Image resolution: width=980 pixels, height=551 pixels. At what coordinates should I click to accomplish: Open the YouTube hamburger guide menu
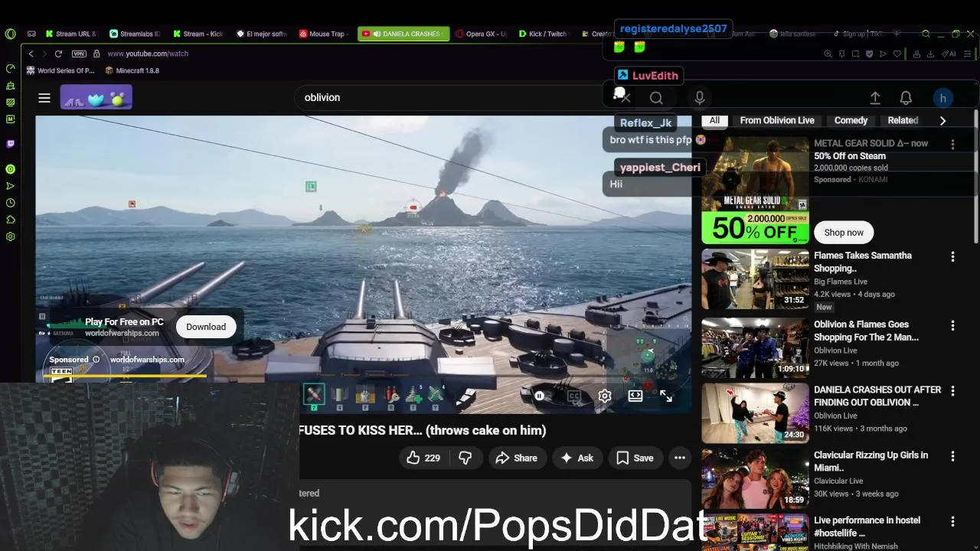tap(44, 98)
